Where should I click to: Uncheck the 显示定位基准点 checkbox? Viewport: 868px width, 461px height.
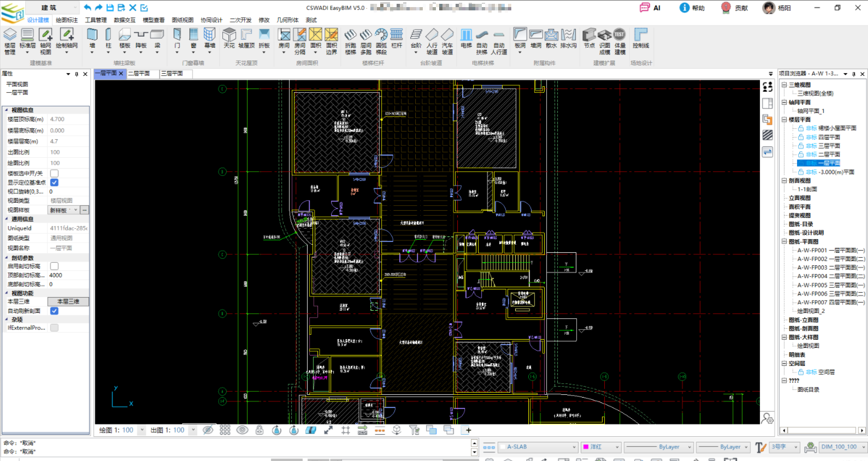55,182
